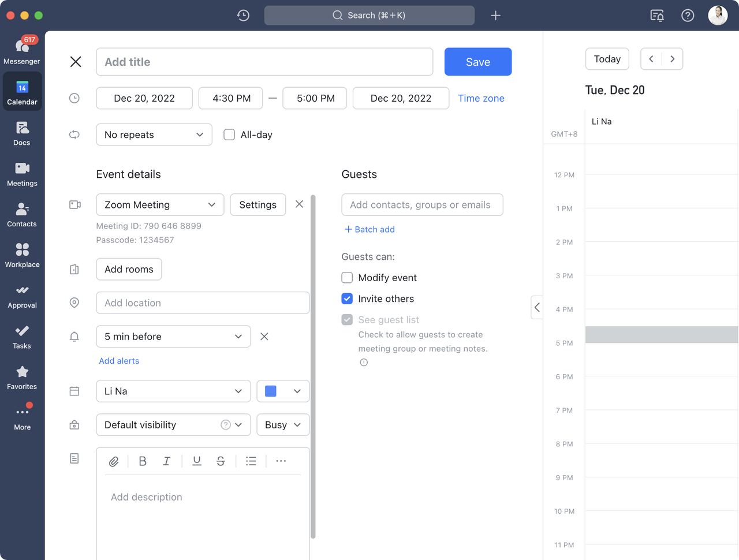Image resolution: width=739 pixels, height=560 pixels.
Task: Enable the All-day event checkbox
Action: pos(229,135)
